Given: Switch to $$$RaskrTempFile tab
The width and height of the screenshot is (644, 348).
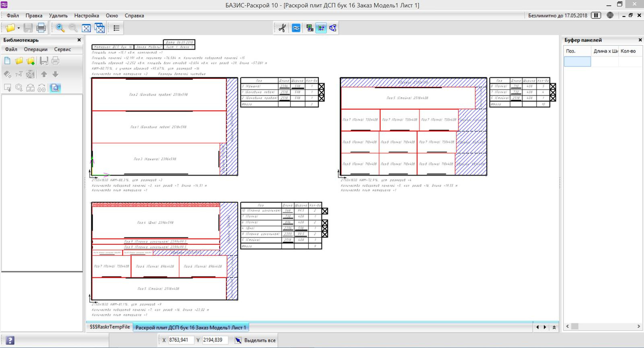Looking at the screenshot, I should (x=109, y=327).
